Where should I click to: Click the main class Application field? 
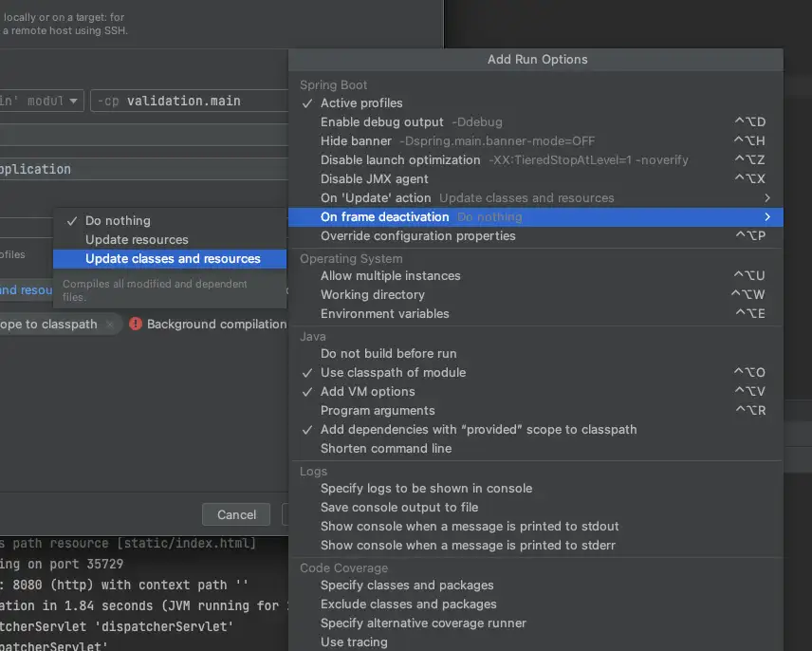(x=144, y=169)
